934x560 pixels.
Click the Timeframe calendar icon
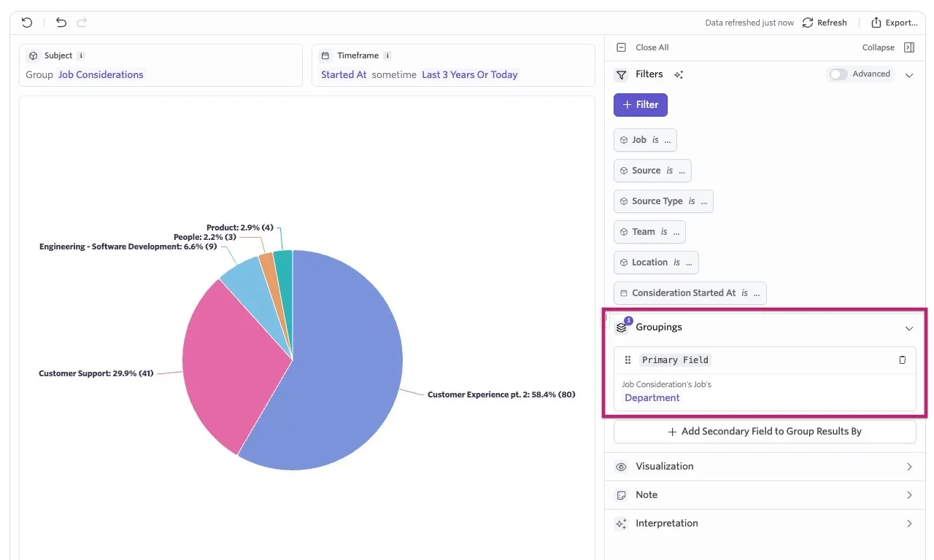click(x=325, y=55)
